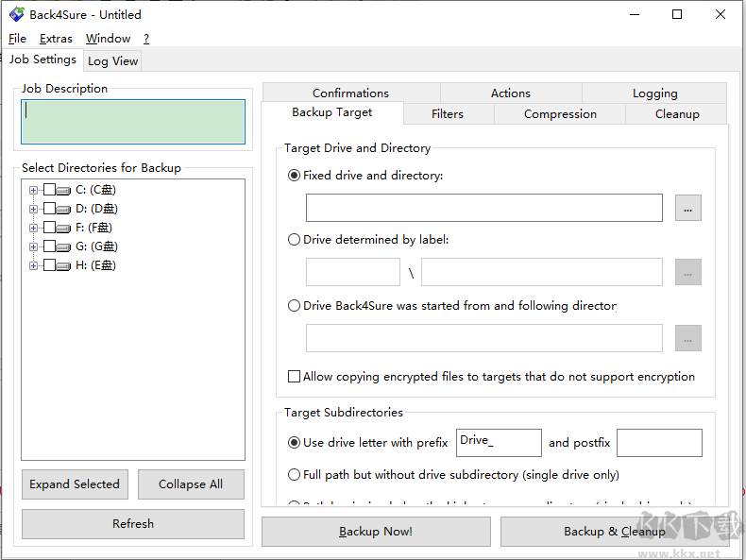The width and height of the screenshot is (746, 560).
Task: Open the Filters tab
Action: coord(448,113)
